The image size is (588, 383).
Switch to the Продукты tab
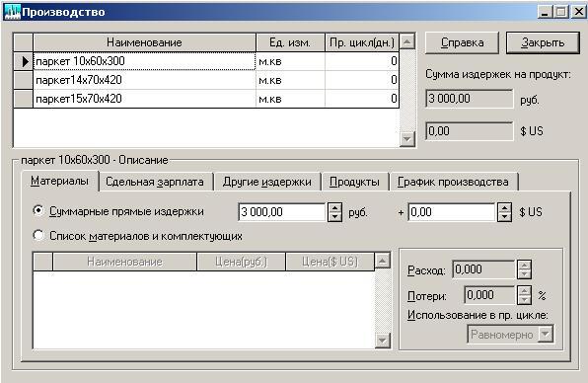click(x=354, y=182)
